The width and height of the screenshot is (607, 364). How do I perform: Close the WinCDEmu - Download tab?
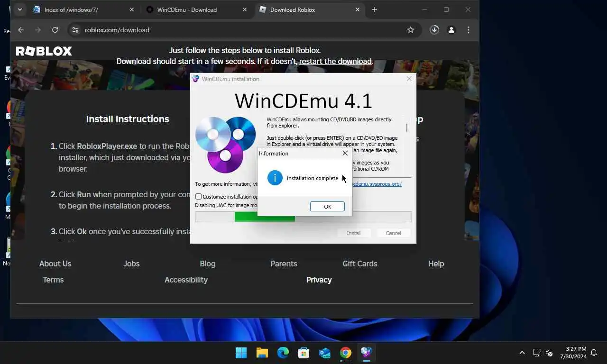click(244, 9)
